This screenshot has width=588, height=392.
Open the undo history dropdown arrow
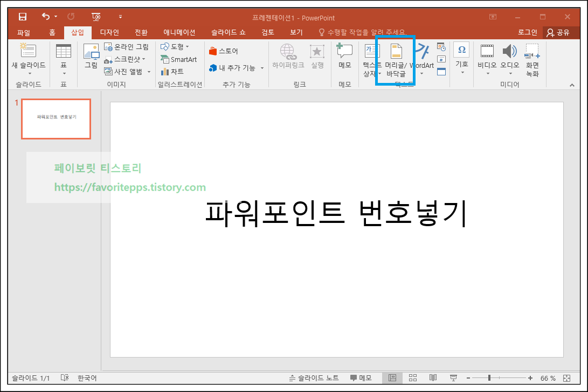click(56, 17)
